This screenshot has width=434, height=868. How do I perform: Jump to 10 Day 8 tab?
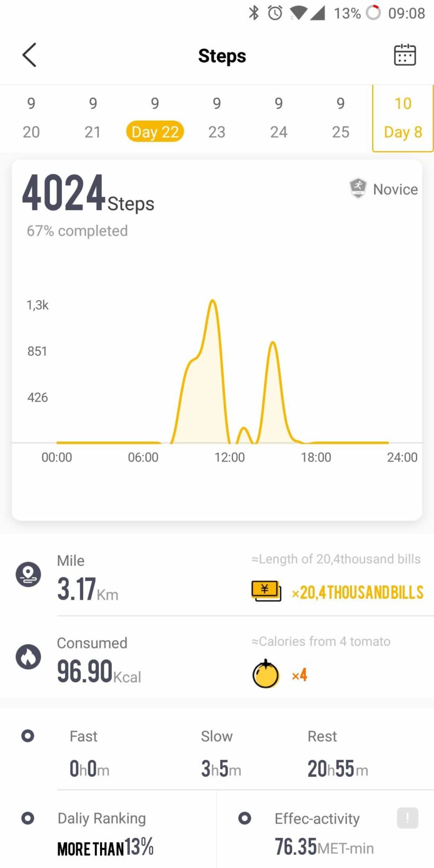(x=403, y=118)
